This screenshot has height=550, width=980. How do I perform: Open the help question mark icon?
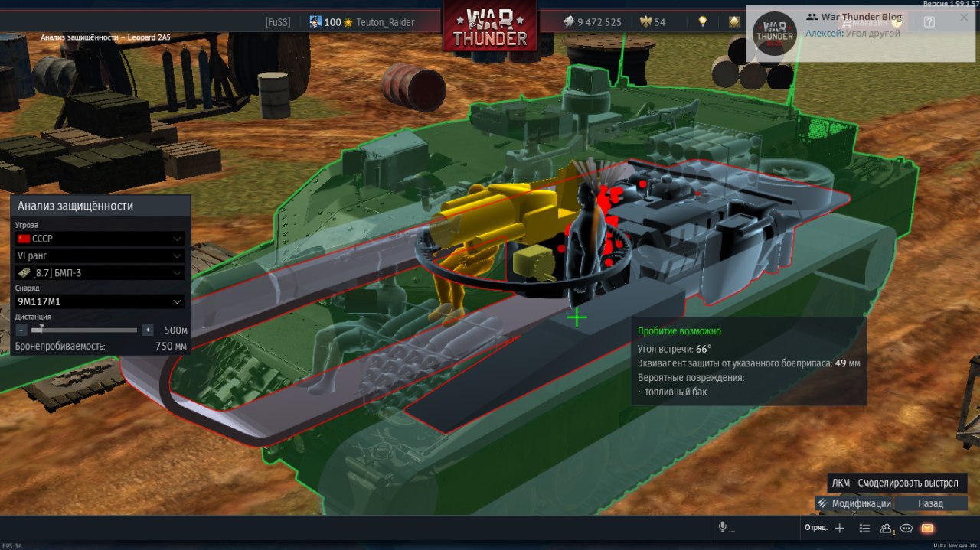click(x=929, y=22)
